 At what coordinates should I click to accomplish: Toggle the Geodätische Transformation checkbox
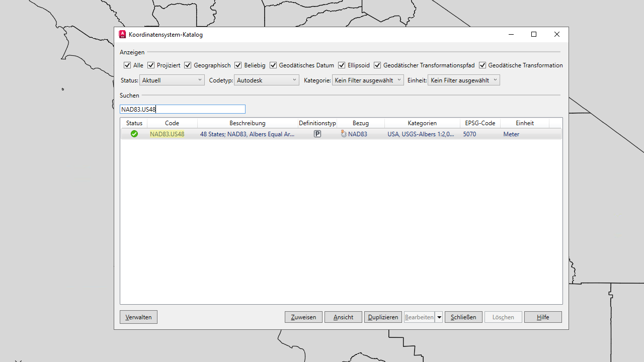coord(482,65)
